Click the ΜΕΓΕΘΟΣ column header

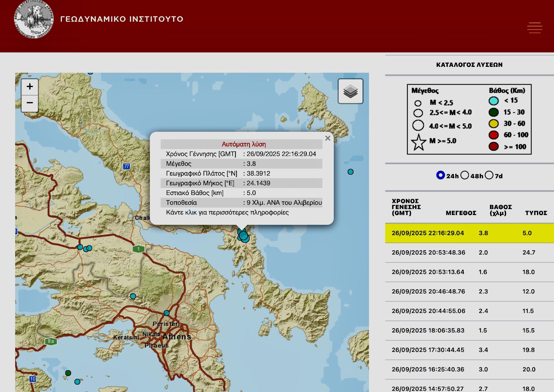pyautogui.click(x=461, y=213)
